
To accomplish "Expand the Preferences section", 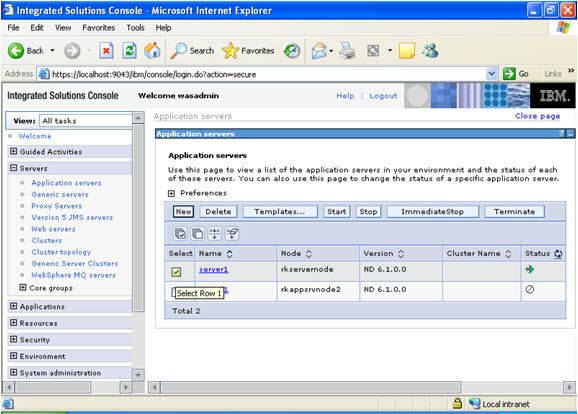I will [x=171, y=194].
